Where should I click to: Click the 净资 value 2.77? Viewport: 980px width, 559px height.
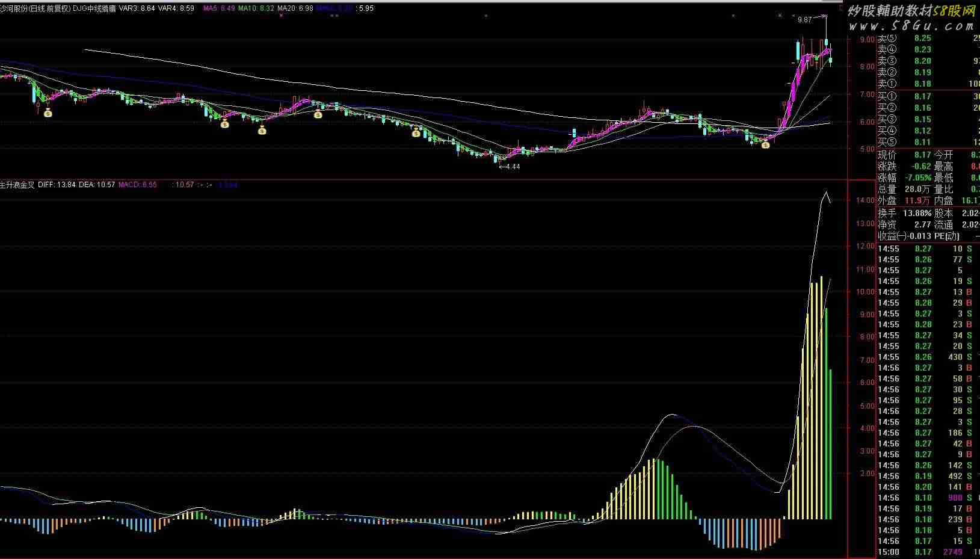click(923, 224)
